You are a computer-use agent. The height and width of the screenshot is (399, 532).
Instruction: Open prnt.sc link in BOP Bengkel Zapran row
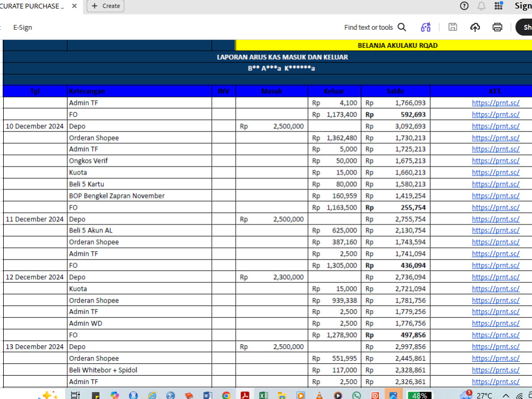495,196
